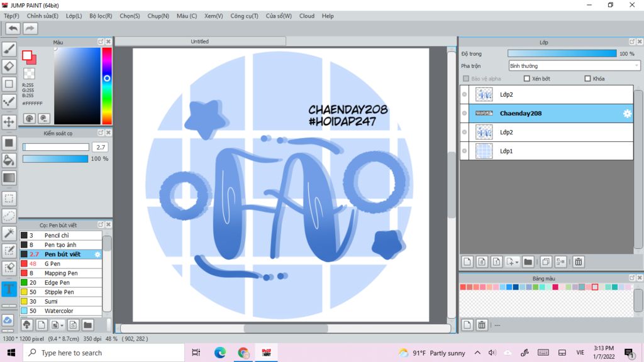Click the Undo arrow button

(x=13, y=28)
